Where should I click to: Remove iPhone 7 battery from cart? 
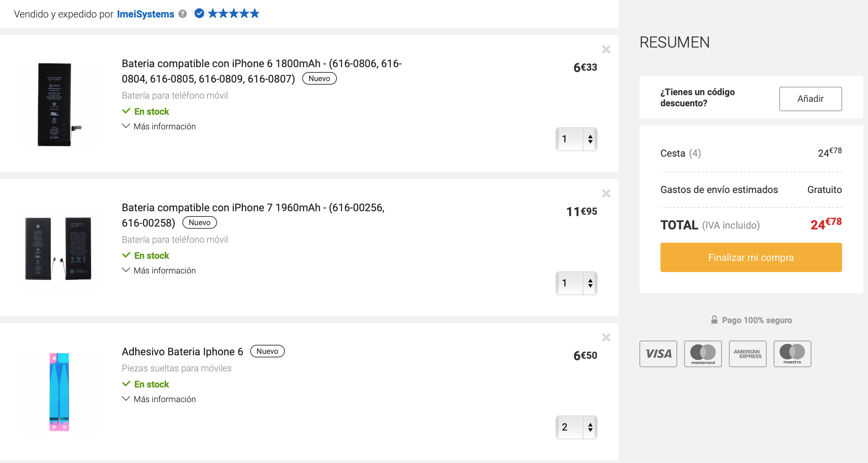[x=606, y=193]
